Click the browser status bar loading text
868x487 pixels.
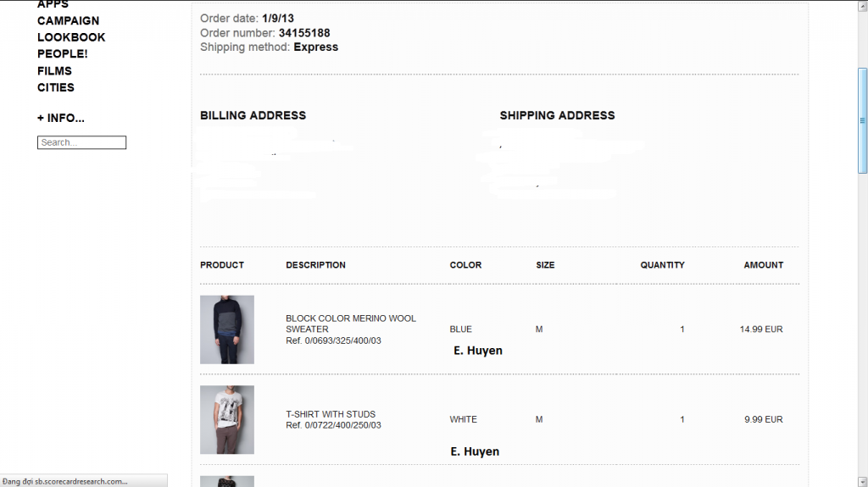[66, 481]
